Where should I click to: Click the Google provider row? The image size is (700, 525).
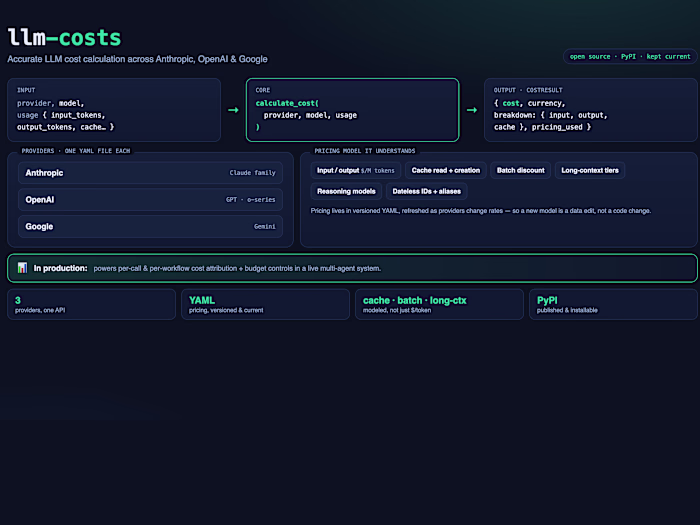(x=150, y=226)
